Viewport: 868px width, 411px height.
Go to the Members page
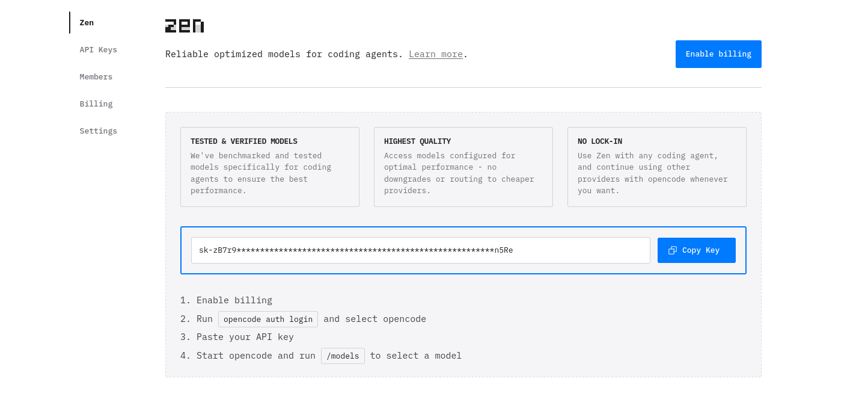click(x=96, y=77)
